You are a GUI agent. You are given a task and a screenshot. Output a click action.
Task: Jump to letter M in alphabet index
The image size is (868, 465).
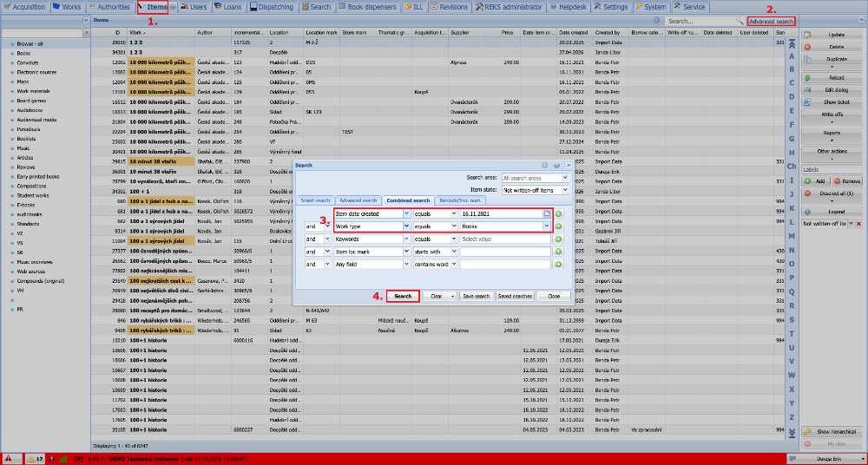tap(792, 236)
